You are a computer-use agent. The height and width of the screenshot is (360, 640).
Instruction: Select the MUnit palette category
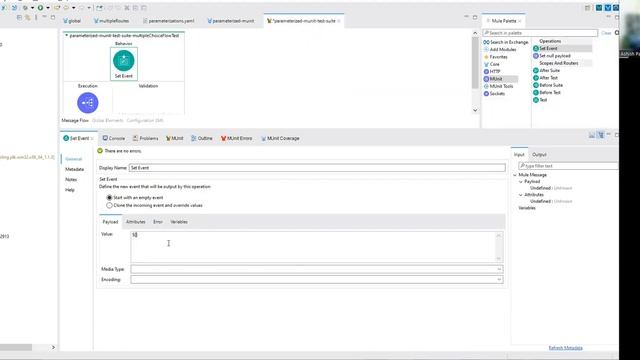(x=493, y=79)
